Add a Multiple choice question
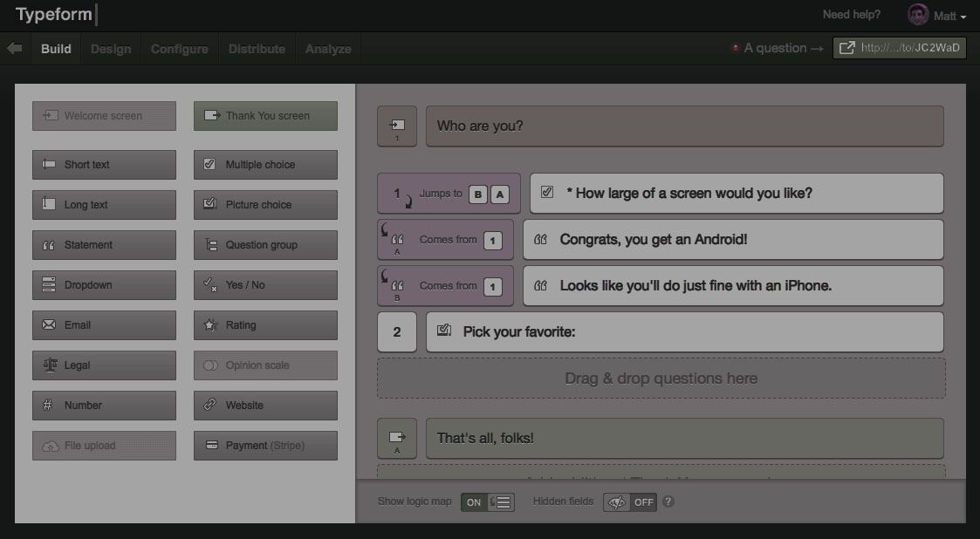This screenshot has height=539, width=980. [264, 164]
